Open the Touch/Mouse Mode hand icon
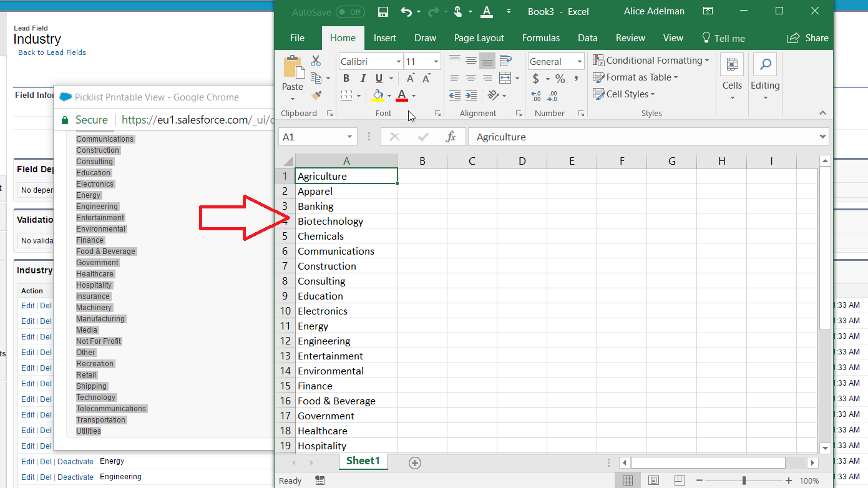868x488 pixels. click(x=457, y=12)
